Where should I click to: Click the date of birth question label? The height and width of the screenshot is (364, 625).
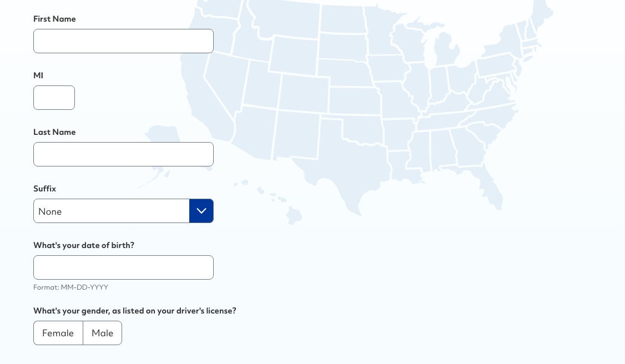point(84,245)
